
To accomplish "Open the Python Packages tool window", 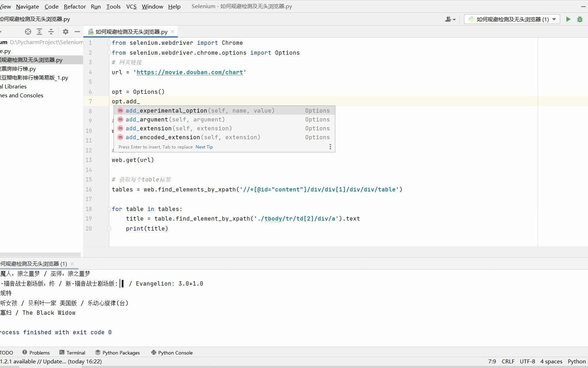I will 117,353.
